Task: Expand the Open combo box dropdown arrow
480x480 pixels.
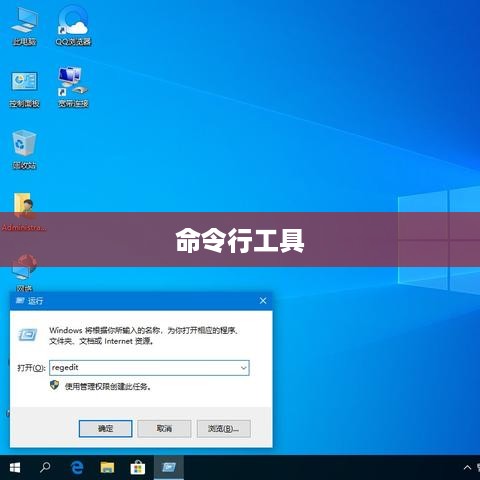Action: 244,368
